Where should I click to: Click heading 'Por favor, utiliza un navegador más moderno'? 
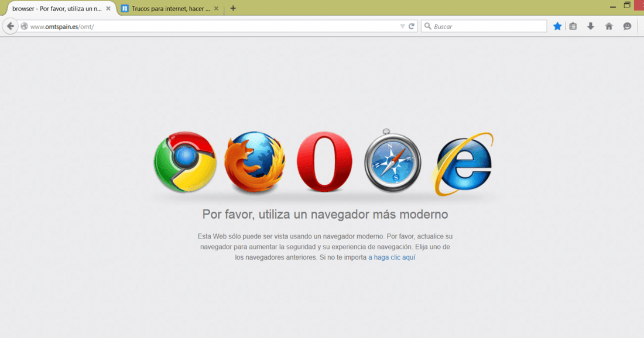[x=325, y=215]
